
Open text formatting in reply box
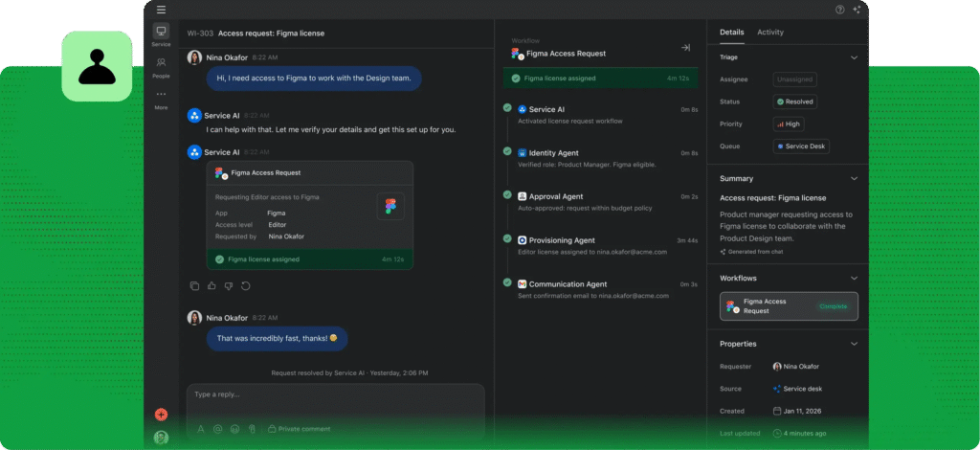(201, 429)
